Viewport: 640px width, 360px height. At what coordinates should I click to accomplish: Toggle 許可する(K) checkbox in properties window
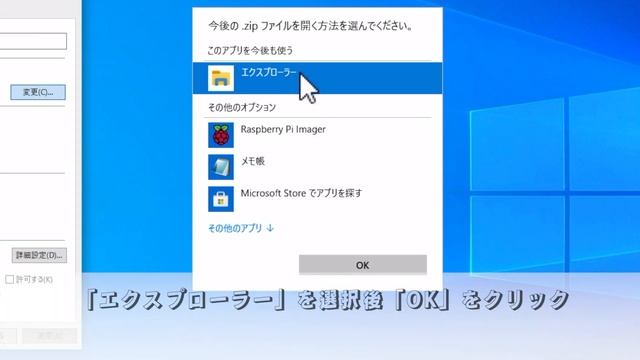pos(9,280)
